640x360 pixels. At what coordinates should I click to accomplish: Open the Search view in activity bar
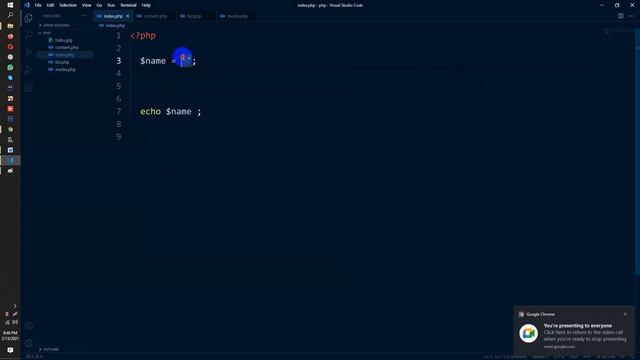pyautogui.click(x=29, y=35)
